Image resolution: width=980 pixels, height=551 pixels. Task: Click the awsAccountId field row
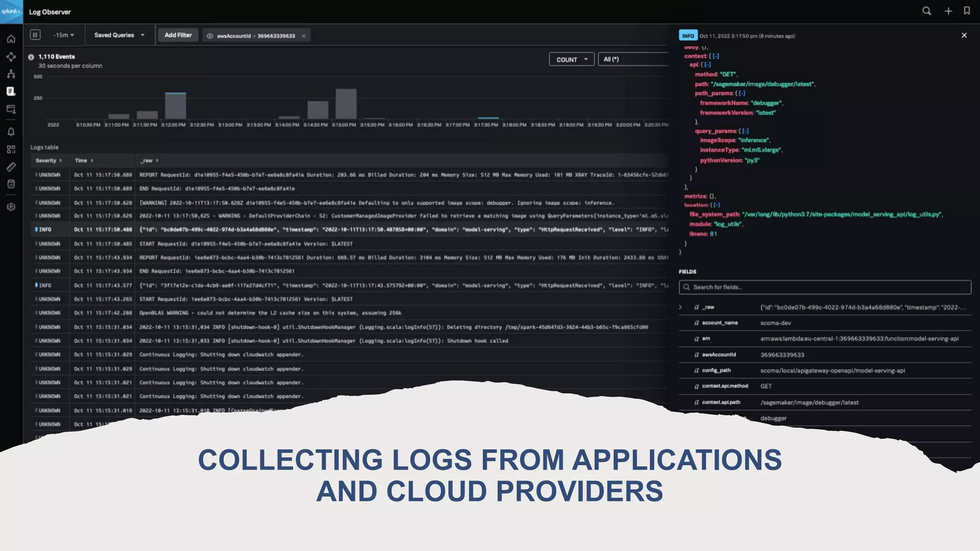click(x=824, y=355)
